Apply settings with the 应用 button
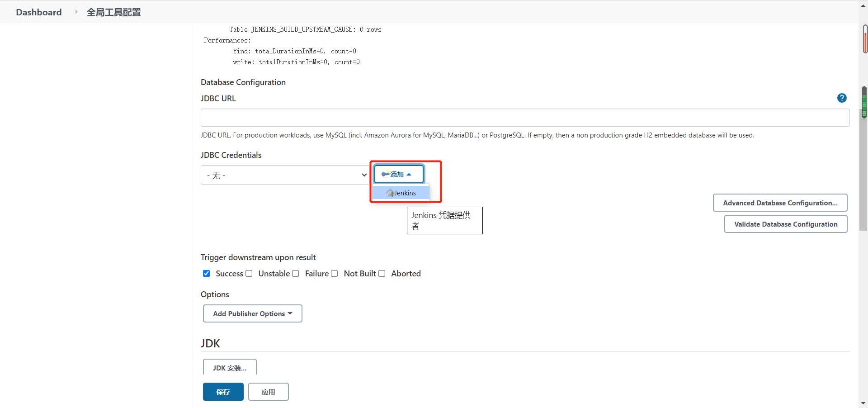This screenshot has height=408, width=868. 269,392
